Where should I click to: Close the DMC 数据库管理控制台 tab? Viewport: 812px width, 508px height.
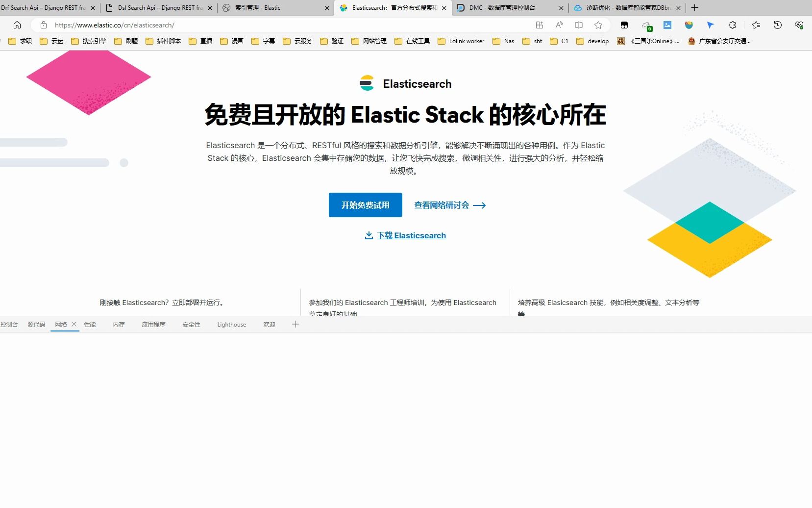point(561,8)
